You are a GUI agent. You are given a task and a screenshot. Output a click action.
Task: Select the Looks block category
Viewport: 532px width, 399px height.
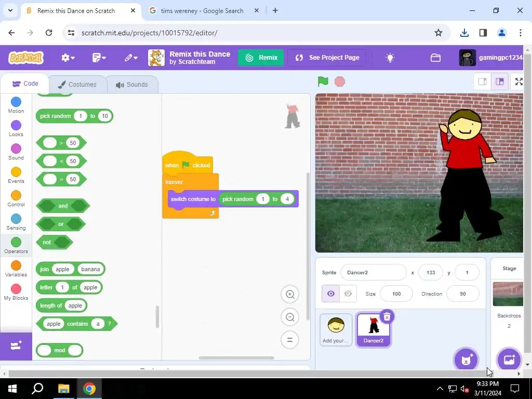[16, 129]
